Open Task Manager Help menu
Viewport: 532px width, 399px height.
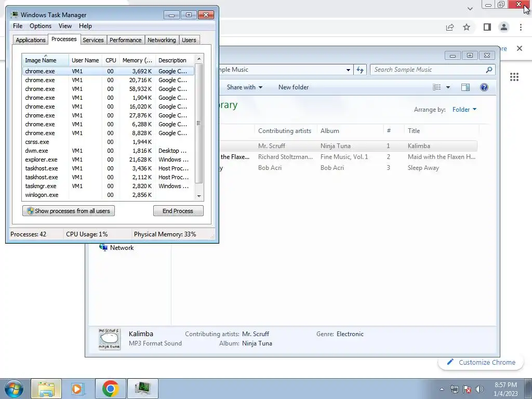pyautogui.click(x=85, y=26)
